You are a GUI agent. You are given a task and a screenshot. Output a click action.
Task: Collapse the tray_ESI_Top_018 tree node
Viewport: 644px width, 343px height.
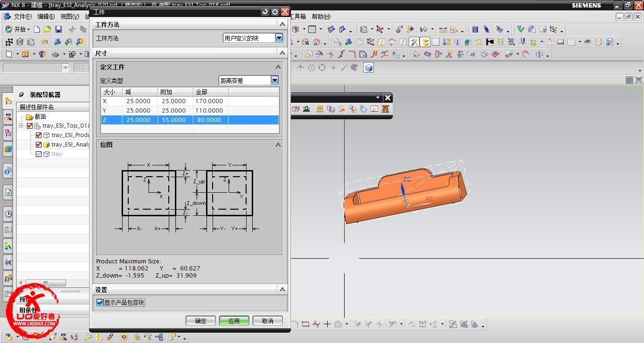(x=21, y=126)
